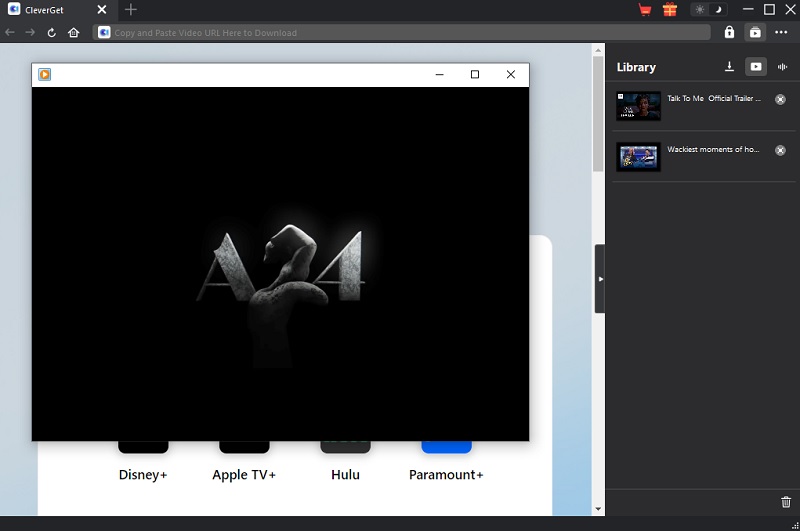
Task: Click the player window app icon
Action: tap(44, 74)
